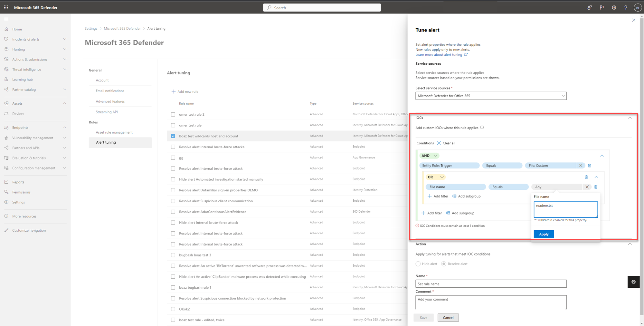Click the Cancel button
The width and height of the screenshot is (644, 326).
click(x=448, y=318)
